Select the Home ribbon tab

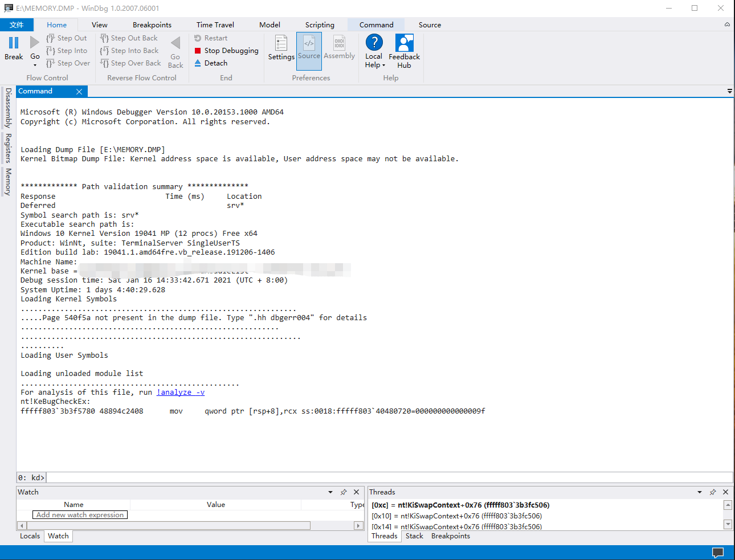click(56, 24)
